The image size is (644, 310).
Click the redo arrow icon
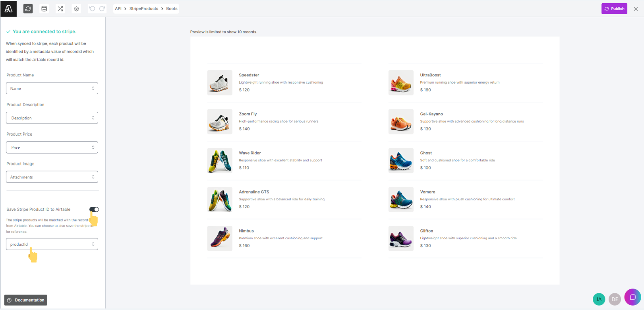coord(102,9)
